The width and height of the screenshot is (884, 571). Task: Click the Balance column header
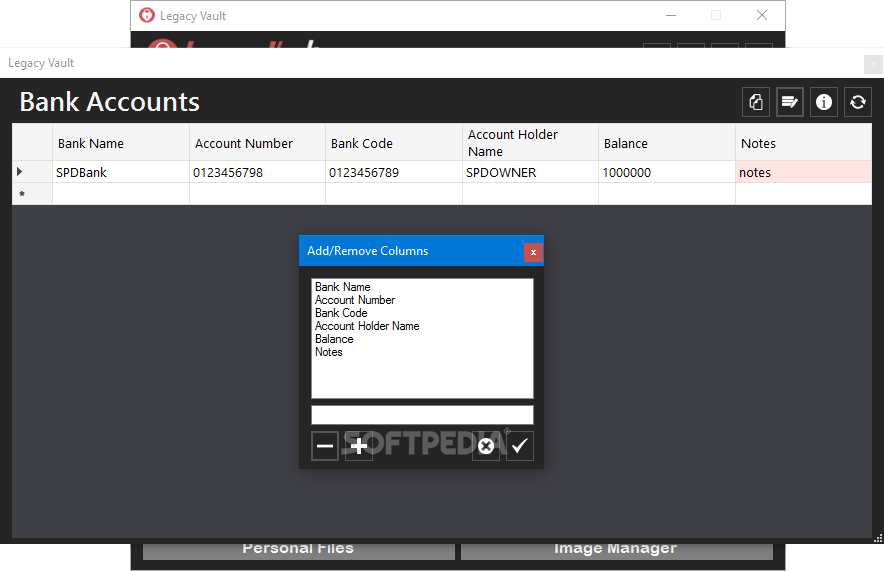(667, 143)
